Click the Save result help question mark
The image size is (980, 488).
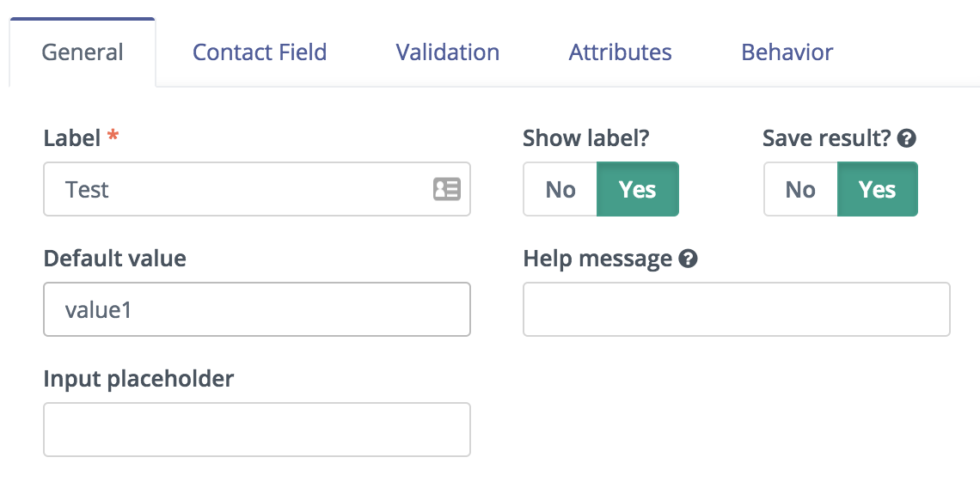tap(906, 138)
